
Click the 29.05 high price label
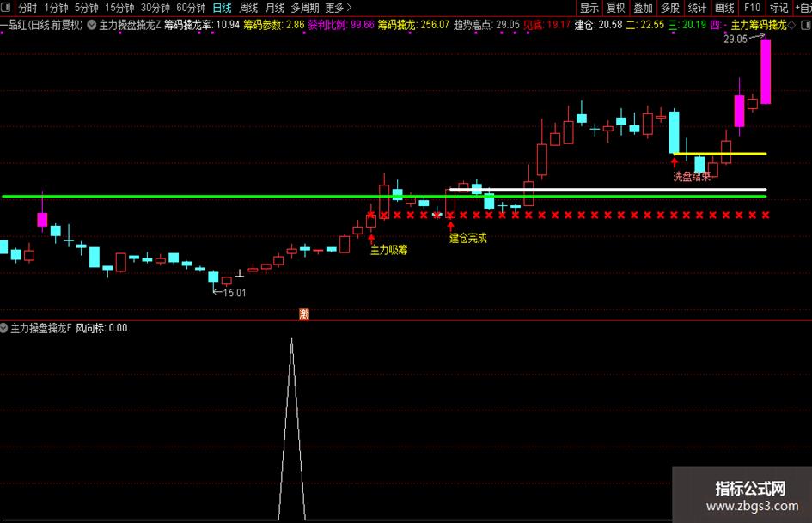tap(736, 39)
